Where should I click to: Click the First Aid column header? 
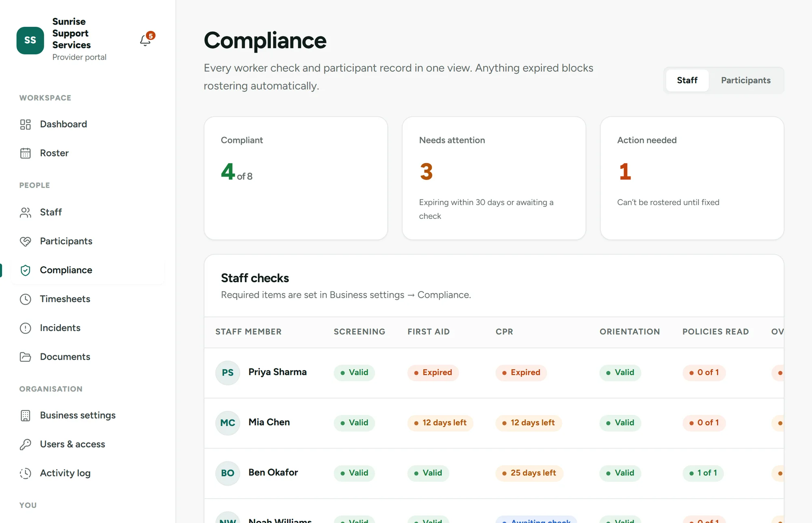(429, 332)
